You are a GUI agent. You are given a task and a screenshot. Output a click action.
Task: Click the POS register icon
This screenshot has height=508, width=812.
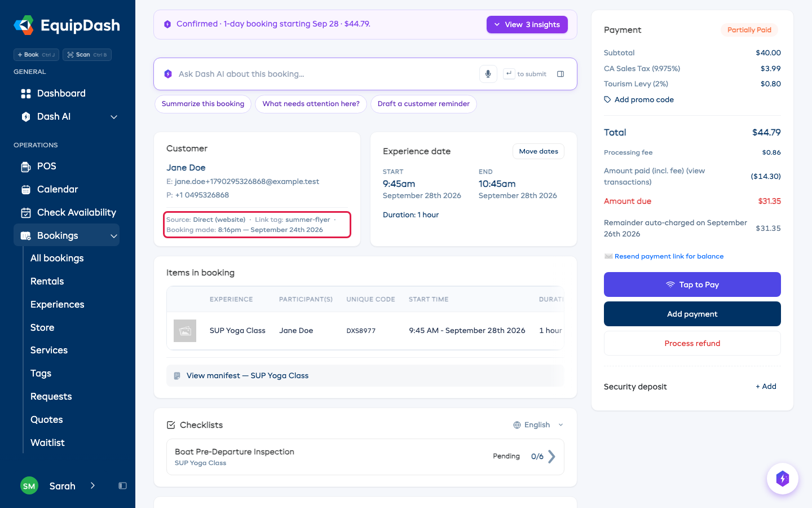click(x=26, y=167)
